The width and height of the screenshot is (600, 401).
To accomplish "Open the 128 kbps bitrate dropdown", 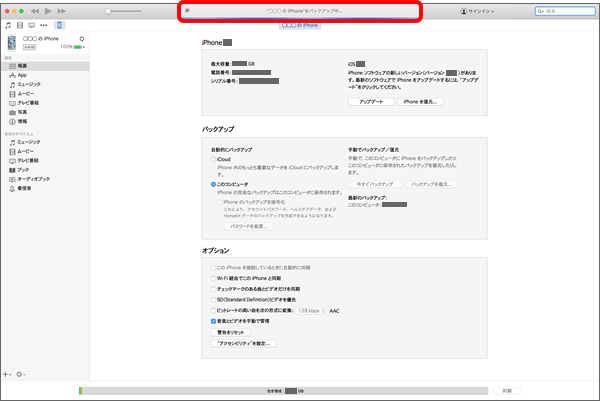I will 311,311.
